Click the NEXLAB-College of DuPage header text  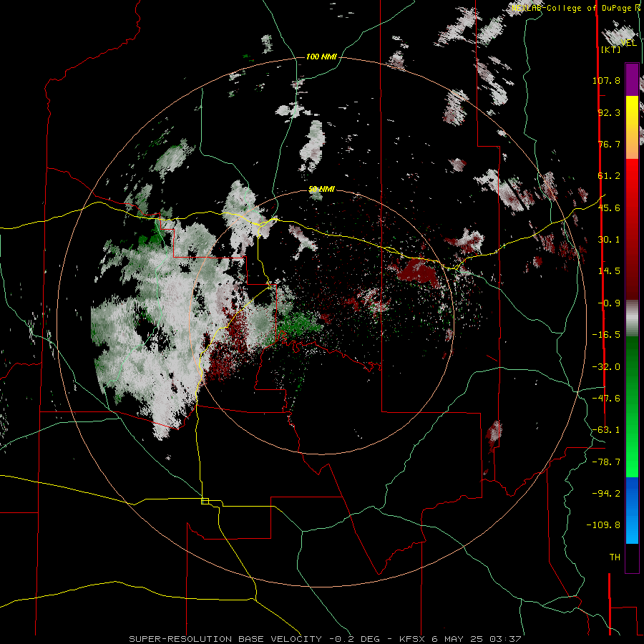point(576,8)
